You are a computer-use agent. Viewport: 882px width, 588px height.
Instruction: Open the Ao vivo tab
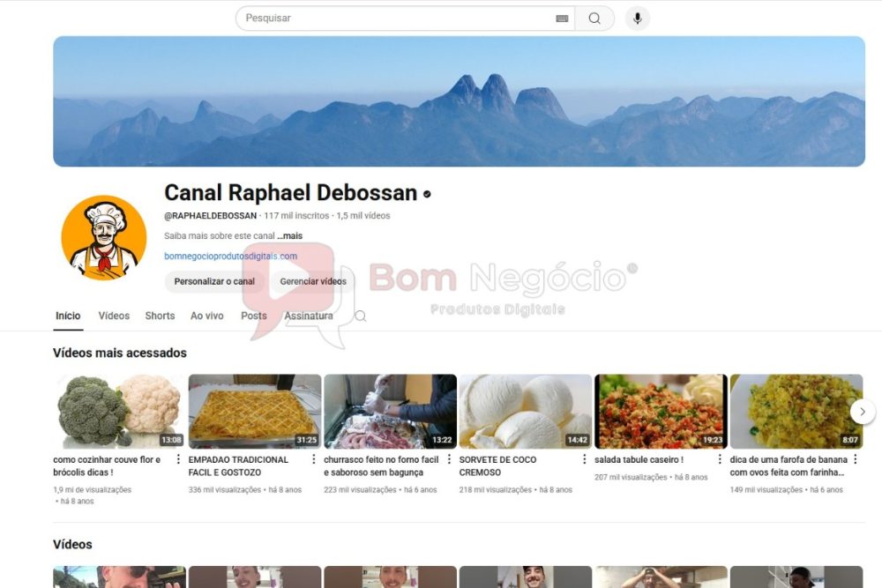[207, 316]
